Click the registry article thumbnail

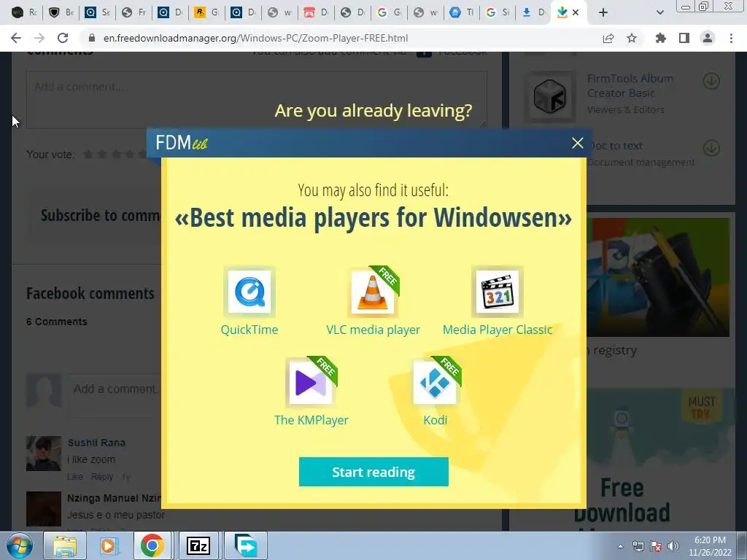[658, 277]
